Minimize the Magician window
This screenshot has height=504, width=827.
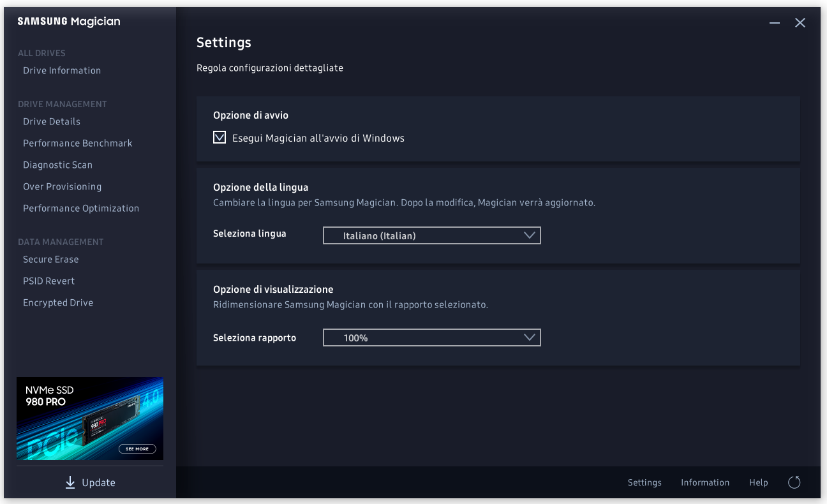click(775, 23)
